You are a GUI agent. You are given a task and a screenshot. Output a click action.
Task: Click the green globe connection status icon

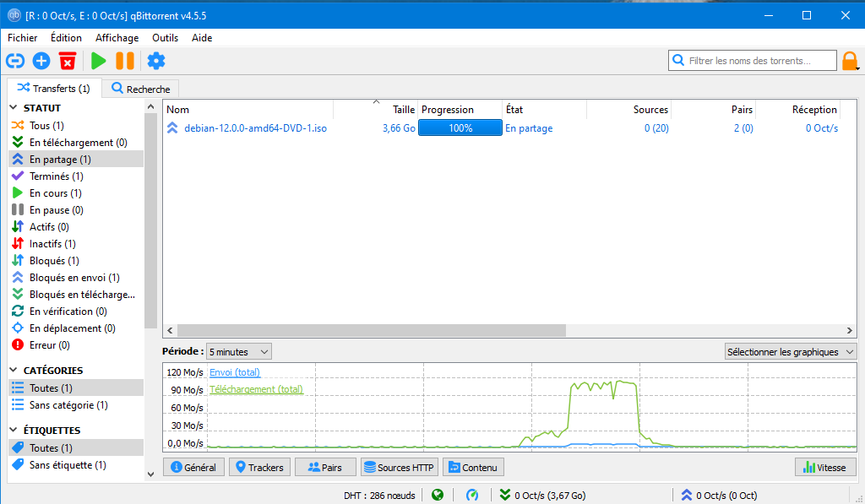(438, 496)
